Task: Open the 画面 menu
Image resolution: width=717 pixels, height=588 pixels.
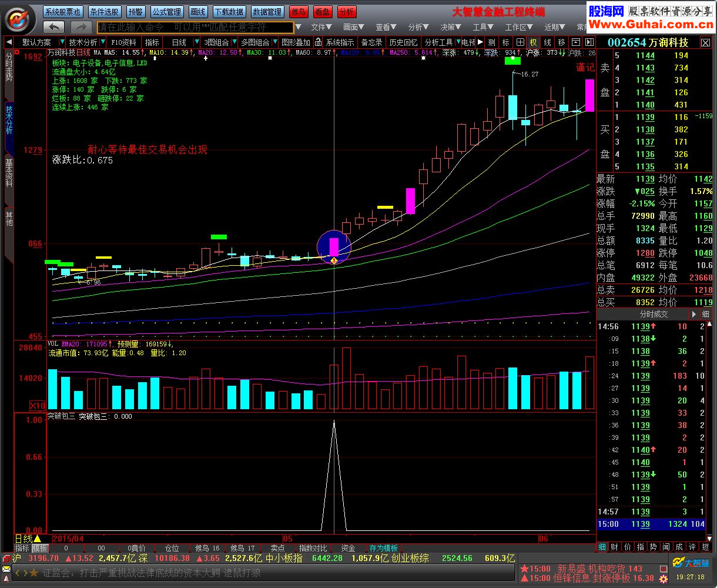Action: [354, 27]
